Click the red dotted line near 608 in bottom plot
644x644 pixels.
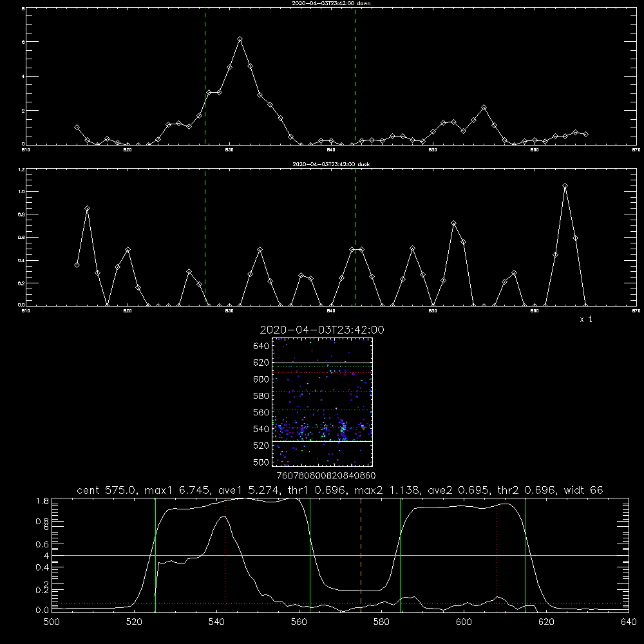497,555
